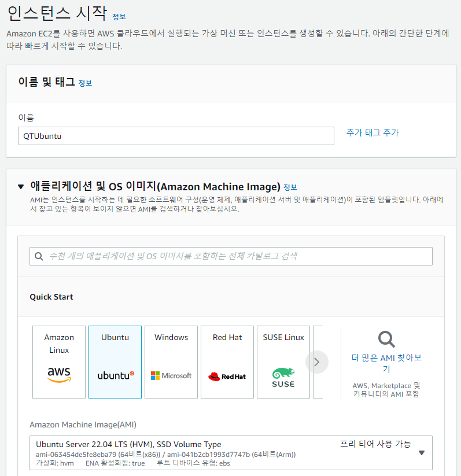Click the catalog search magnifier icon
461x476 pixels.
(x=39, y=256)
